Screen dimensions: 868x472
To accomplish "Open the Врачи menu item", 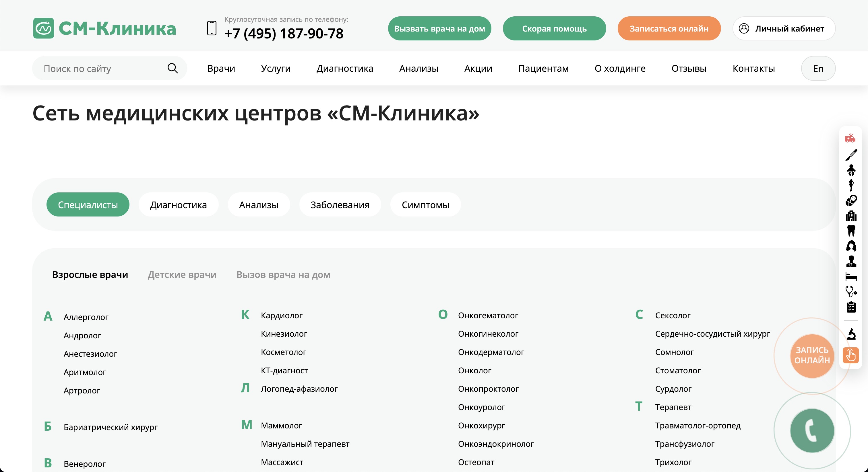I will [221, 68].
